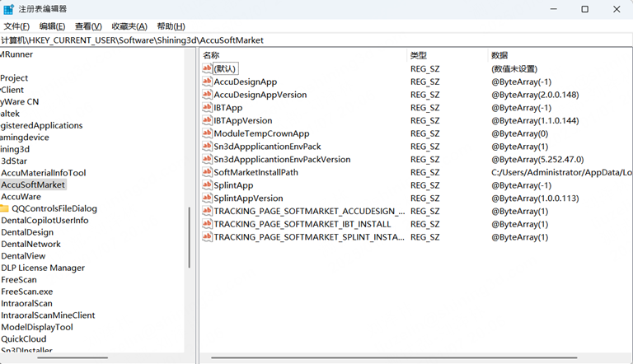This screenshot has height=364, width=633.
Task: Click the tree pane vertical scrollbar thumb
Action: 189,237
